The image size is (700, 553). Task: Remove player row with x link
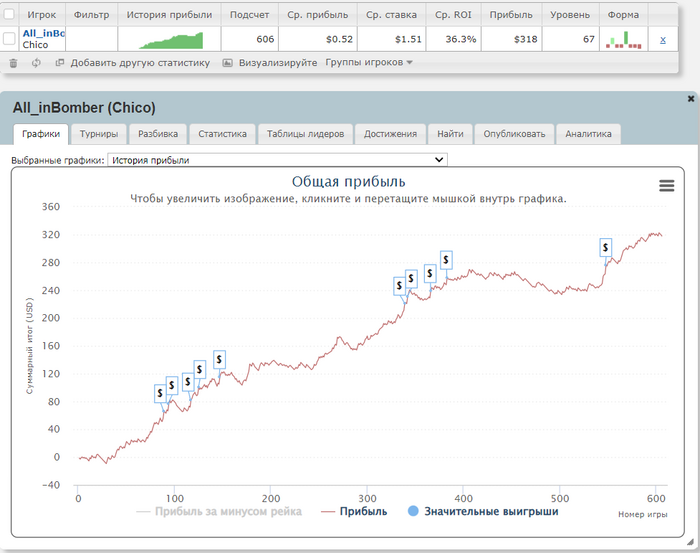[x=662, y=40]
